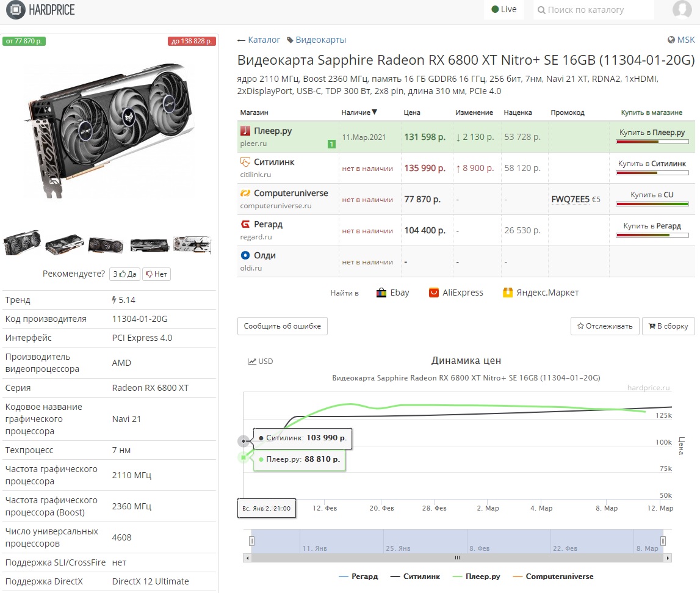Viewport: 700px width, 593px height.
Task: Sort table by Цена column
Action: point(412,112)
